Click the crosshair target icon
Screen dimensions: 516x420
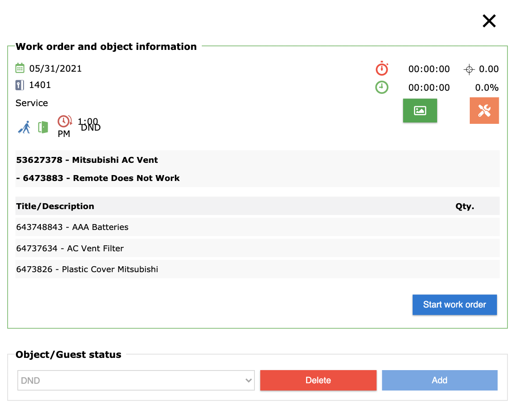point(469,69)
